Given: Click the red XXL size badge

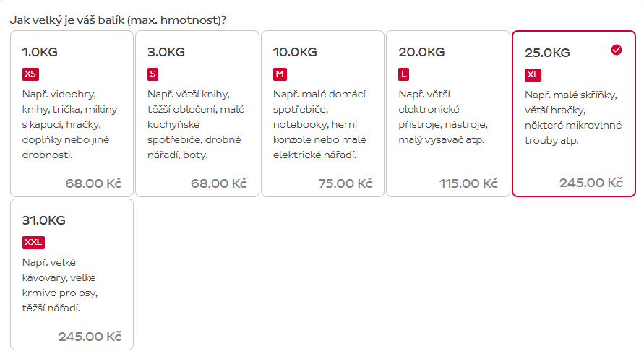Looking at the screenshot, I should (x=33, y=242).
